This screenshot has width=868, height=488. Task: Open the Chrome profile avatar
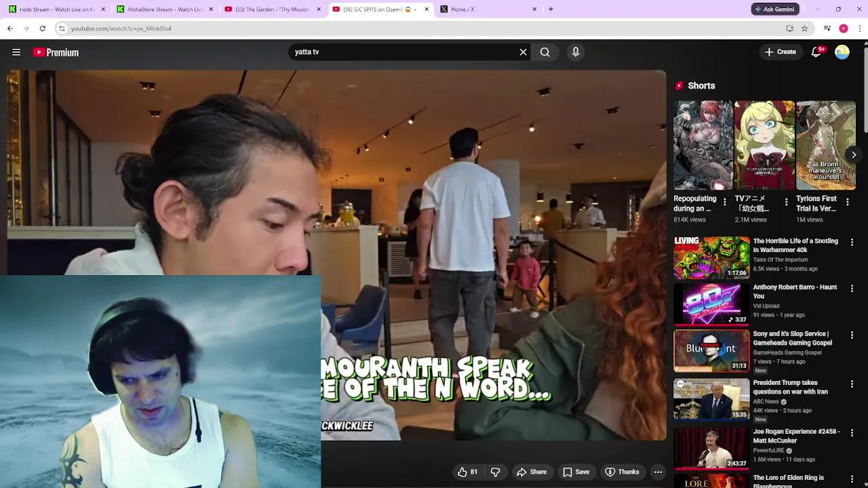844,28
